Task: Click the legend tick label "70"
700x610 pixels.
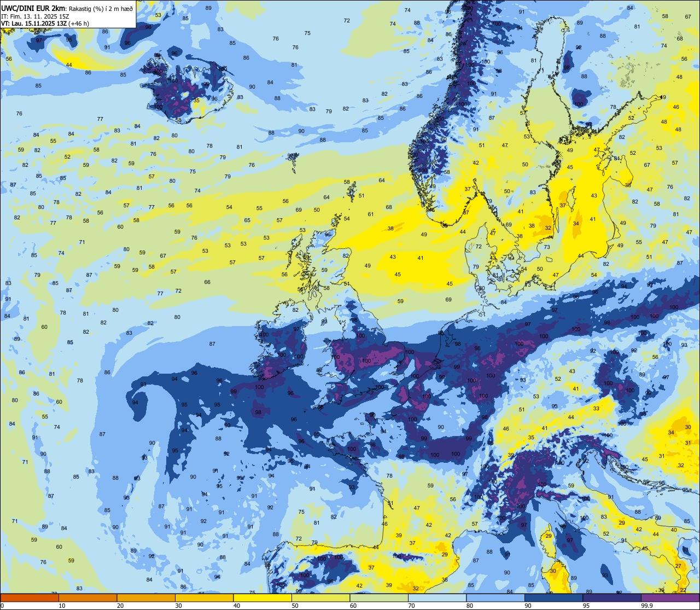Action: click(x=411, y=606)
